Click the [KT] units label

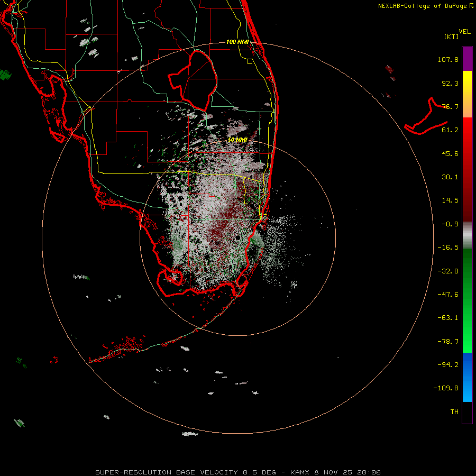point(452,36)
